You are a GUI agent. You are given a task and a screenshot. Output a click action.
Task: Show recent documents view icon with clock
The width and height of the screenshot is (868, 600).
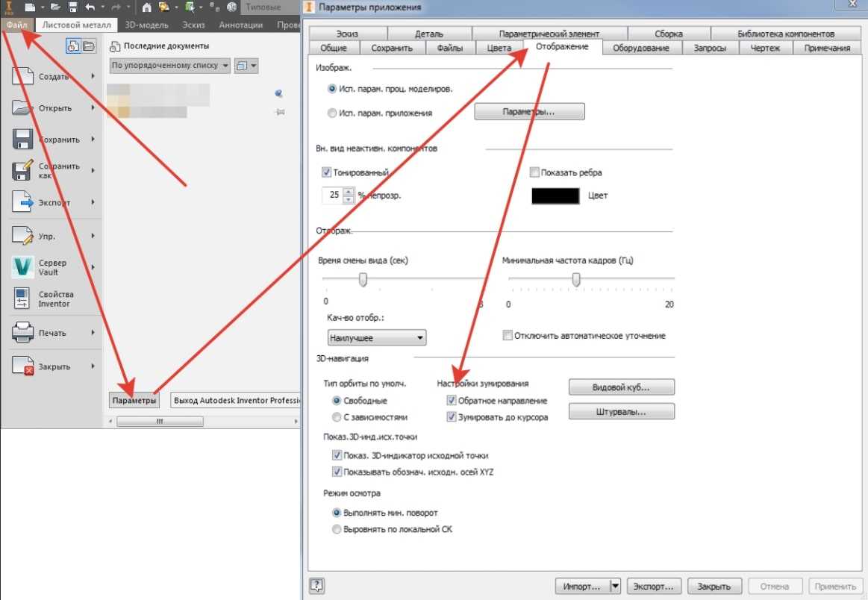[73, 46]
